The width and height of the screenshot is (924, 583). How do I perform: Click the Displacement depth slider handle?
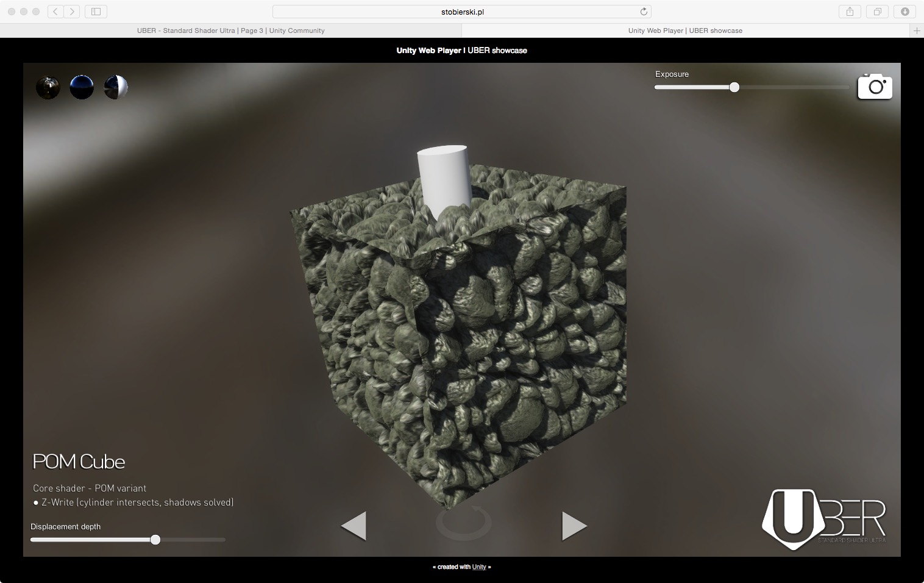pos(155,540)
